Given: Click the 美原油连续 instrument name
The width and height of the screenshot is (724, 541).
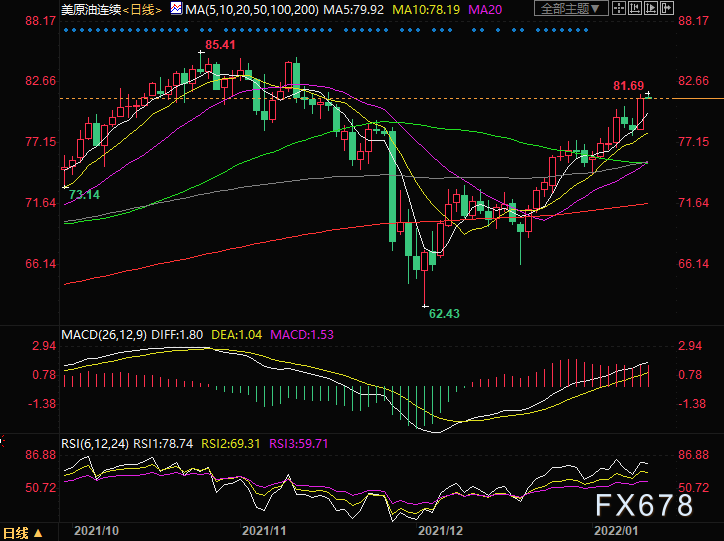Looking at the screenshot, I should click(x=91, y=9).
